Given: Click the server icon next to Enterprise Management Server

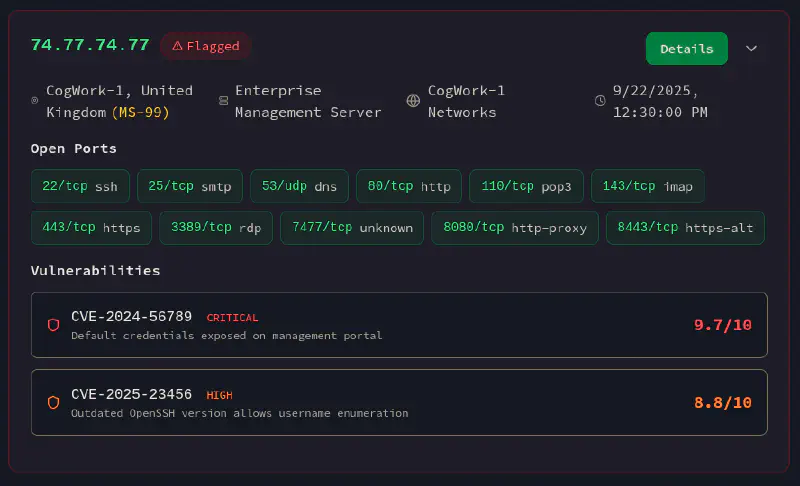Looking at the screenshot, I should tap(223, 101).
